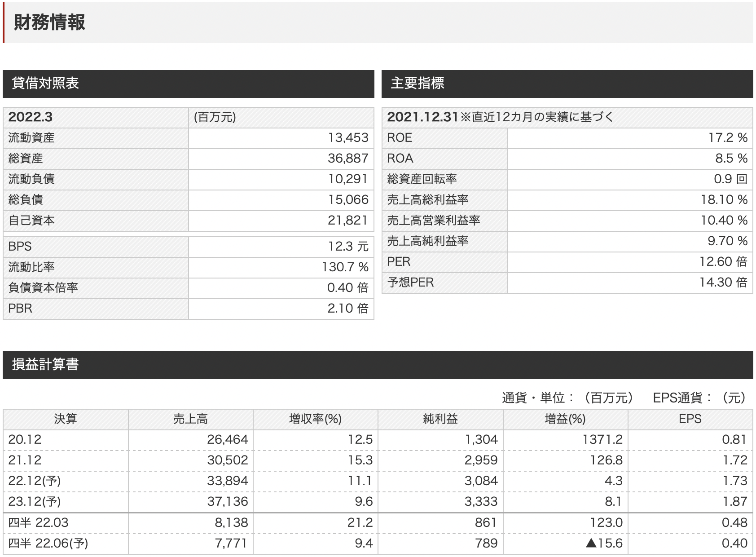The height and width of the screenshot is (557, 756).
Task: Click the EPS column header
Action: pos(690,420)
